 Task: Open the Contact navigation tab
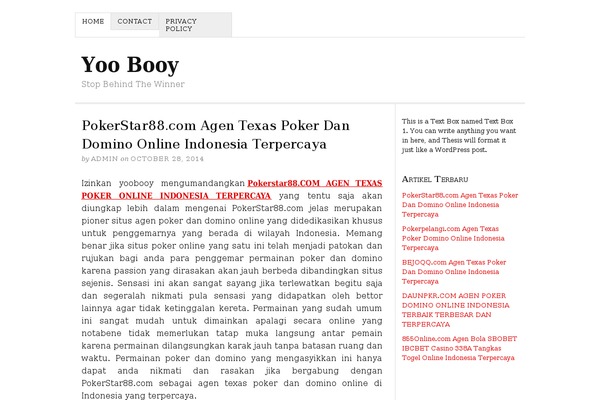pyautogui.click(x=135, y=21)
